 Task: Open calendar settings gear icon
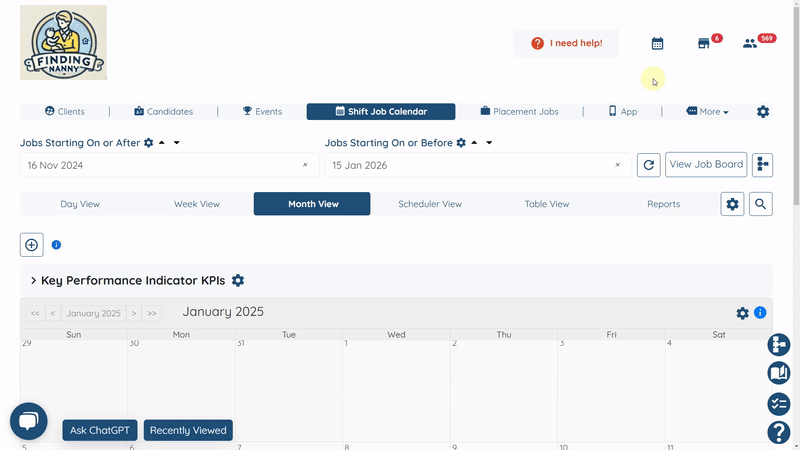click(742, 313)
